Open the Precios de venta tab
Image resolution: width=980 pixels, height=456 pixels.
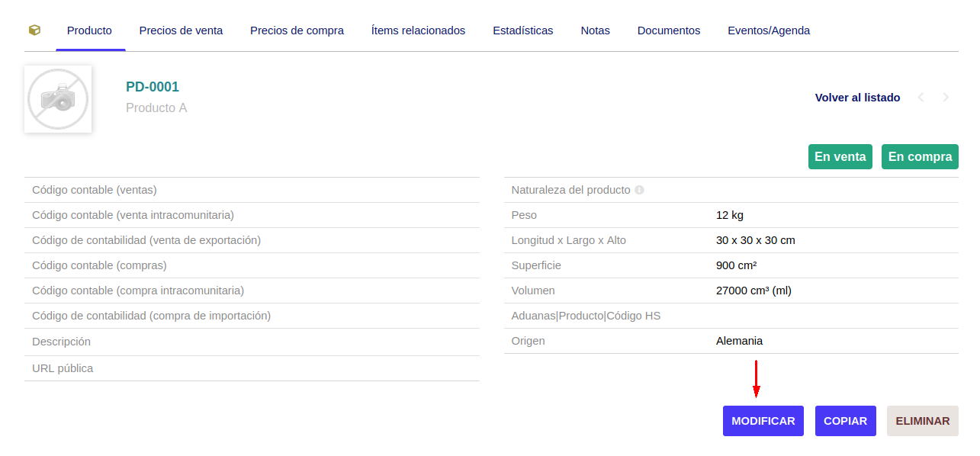(x=181, y=30)
